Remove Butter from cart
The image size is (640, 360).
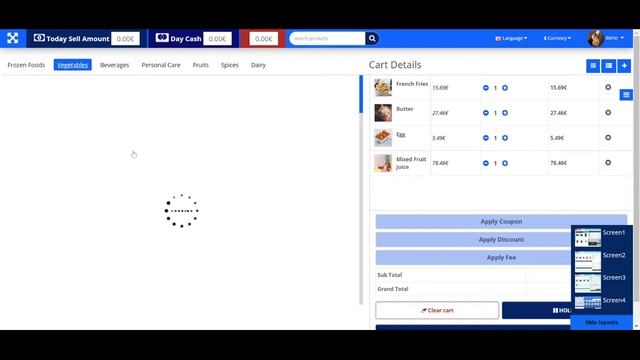point(608,113)
